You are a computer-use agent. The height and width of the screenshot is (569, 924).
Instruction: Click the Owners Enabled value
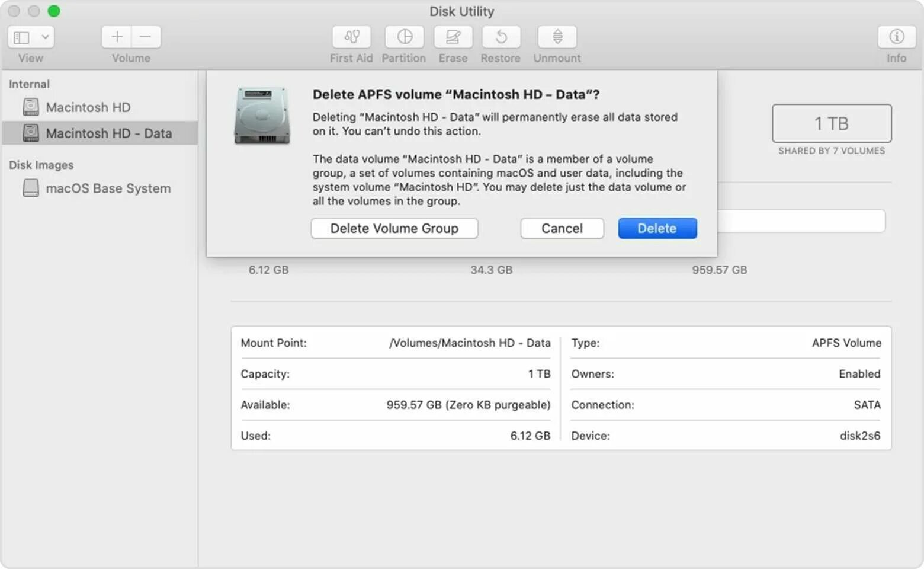(859, 374)
